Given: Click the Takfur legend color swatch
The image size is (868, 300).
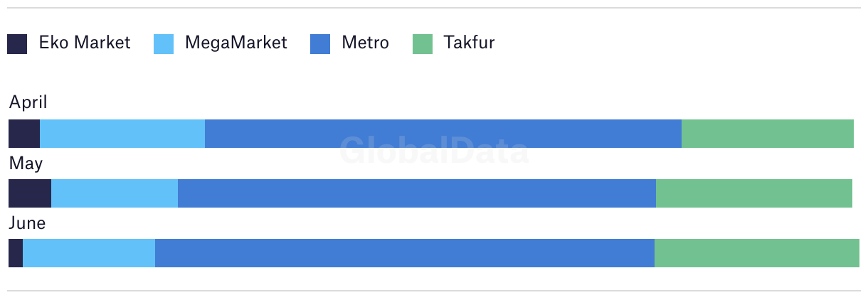Looking at the screenshot, I should tap(423, 44).
